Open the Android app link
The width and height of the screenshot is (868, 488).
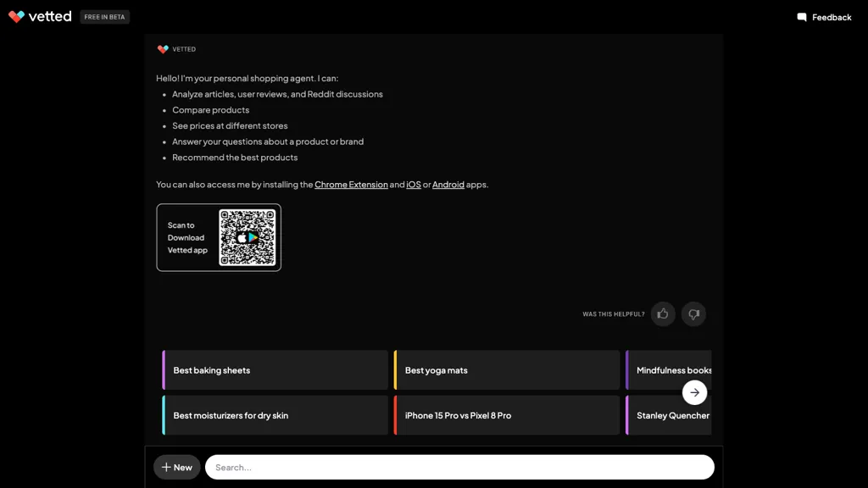coord(448,184)
